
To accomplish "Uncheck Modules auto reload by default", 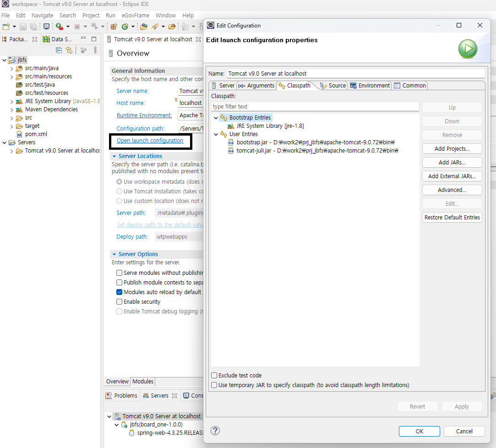I will coord(119,292).
